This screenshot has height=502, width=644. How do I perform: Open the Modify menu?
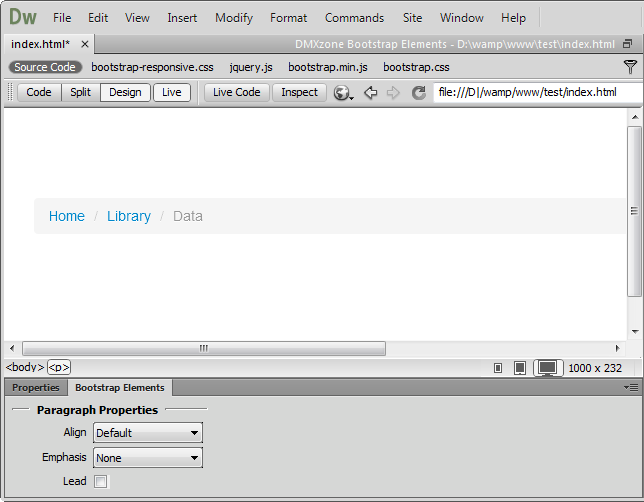[x=234, y=18]
